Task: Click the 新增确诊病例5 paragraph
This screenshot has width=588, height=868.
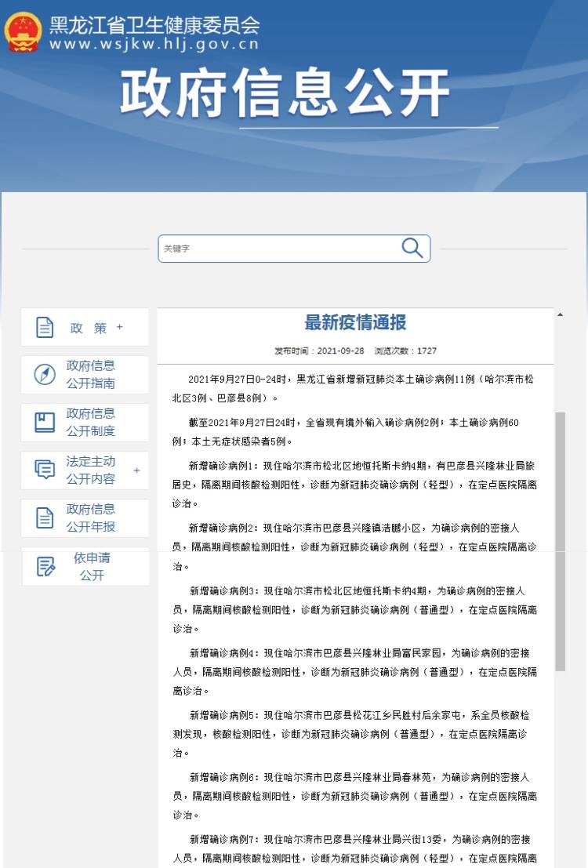Action: point(351,733)
